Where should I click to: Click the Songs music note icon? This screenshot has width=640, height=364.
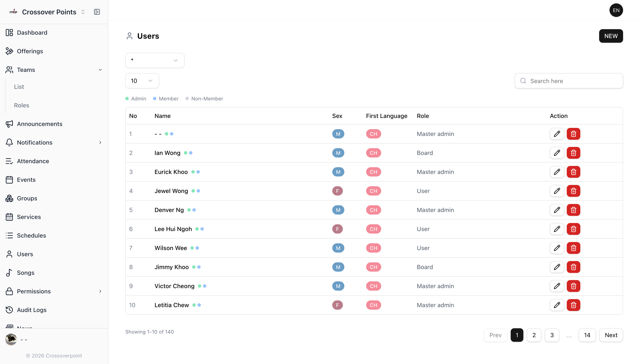coord(9,272)
